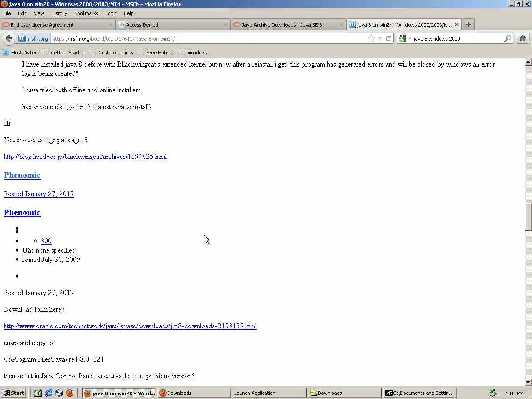Open the View menu
The width and height of the screenshot is (532, 399).
click(x=39, y=13)
